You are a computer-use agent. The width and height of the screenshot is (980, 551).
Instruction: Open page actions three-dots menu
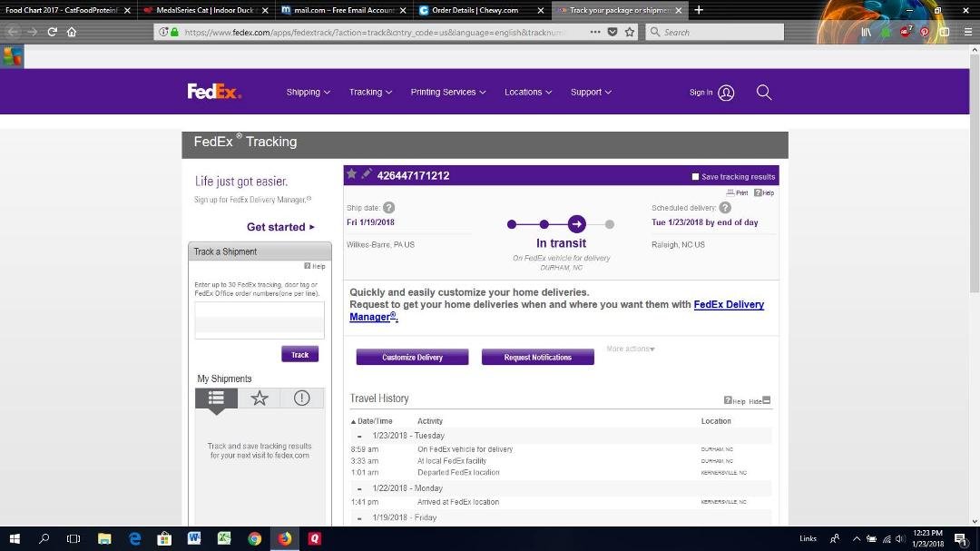point(595,32)
